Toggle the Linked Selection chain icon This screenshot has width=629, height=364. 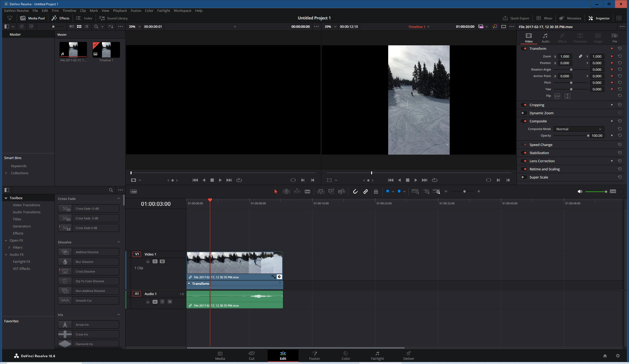click(x=366, y=192)
